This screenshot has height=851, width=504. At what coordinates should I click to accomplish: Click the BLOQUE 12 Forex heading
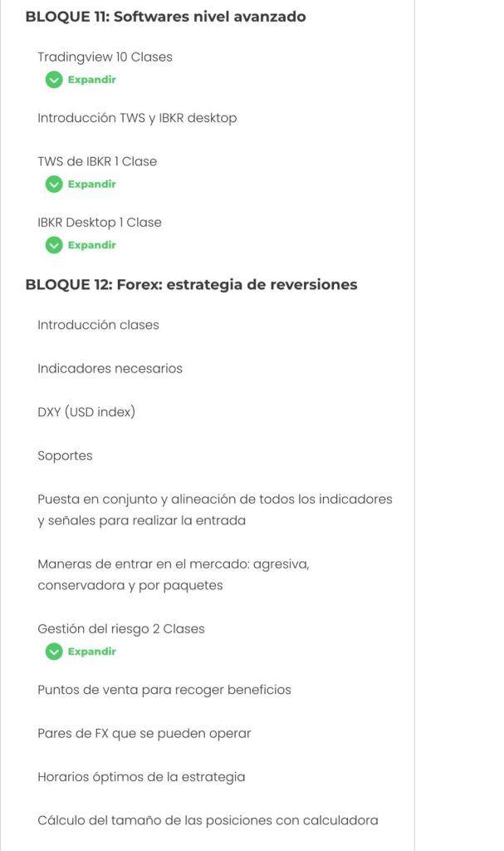click(191, 284)
